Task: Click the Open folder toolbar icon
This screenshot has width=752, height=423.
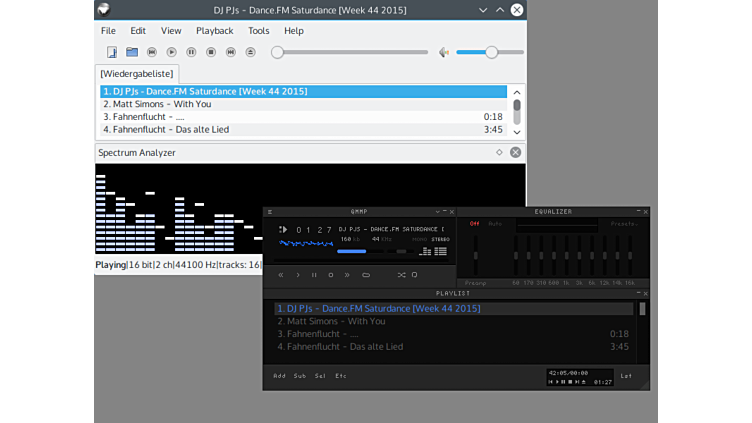Action: coord(132,52)
